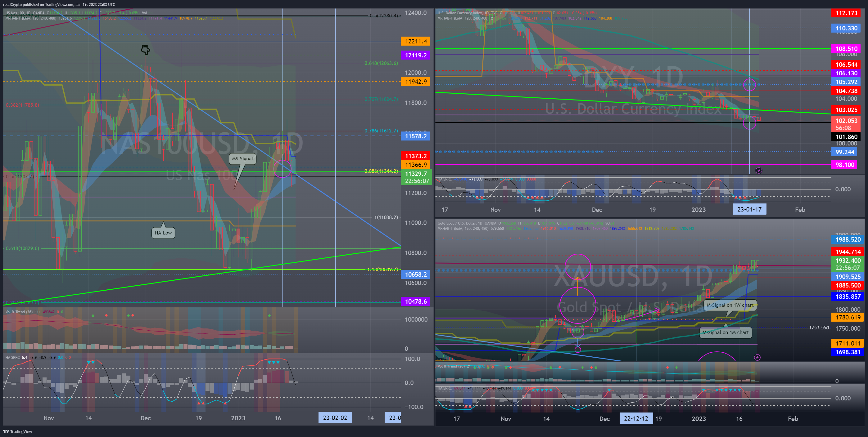Click the 99.244 blue price label on DXY
Viewport: 868px width, 437px height.
(x=844, y=152)
